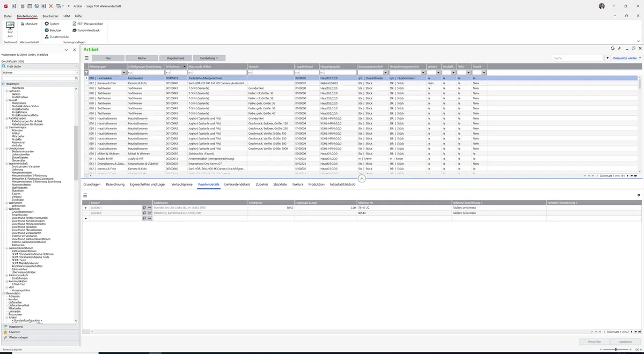
Task: Open the Mandant setting
Action: pos(29,24)
